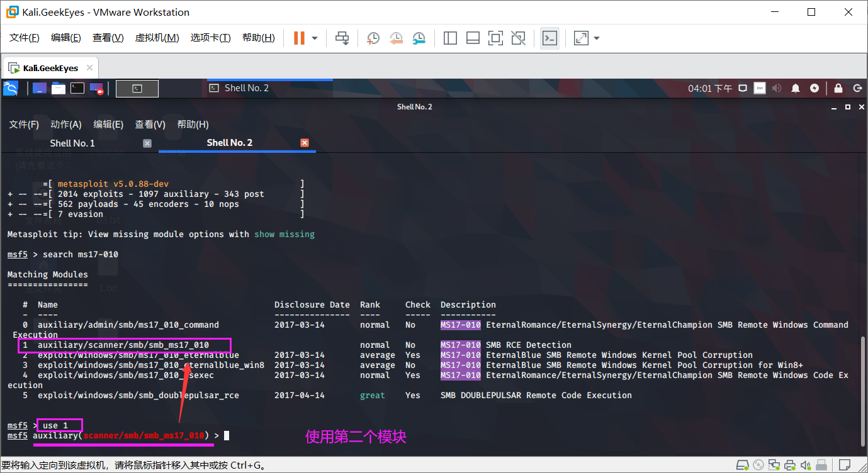
Task: Send Ctrl+Alt+Del to the VM
Action: (342, 38)
